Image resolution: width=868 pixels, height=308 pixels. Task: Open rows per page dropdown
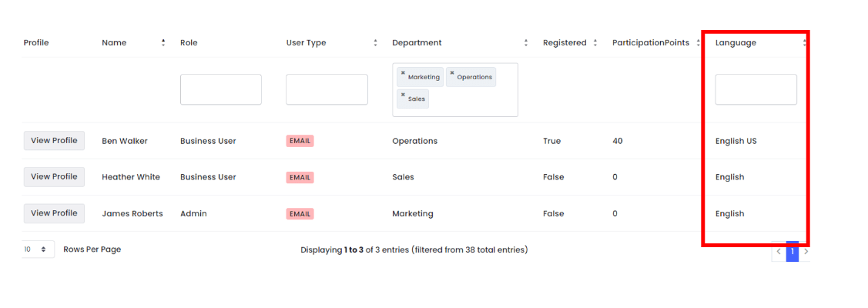38,249
